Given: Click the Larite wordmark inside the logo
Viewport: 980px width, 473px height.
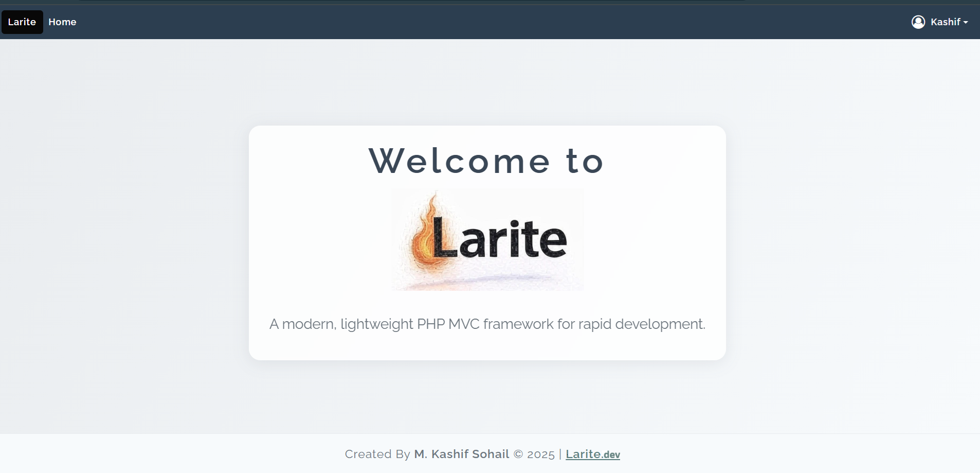Looking at the screenshot, I should 501,238.
